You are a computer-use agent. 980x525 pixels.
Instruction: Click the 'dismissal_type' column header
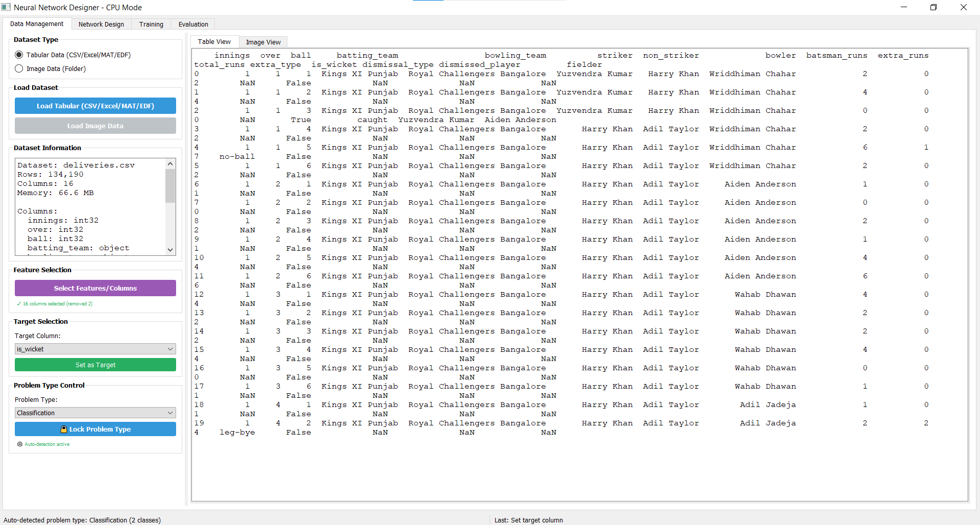(398, 64)
